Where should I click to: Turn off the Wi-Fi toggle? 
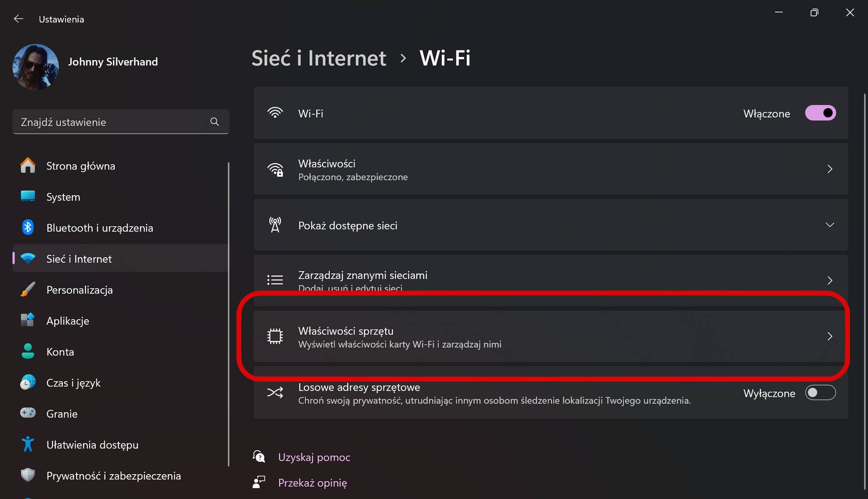[x=821, y=113]
